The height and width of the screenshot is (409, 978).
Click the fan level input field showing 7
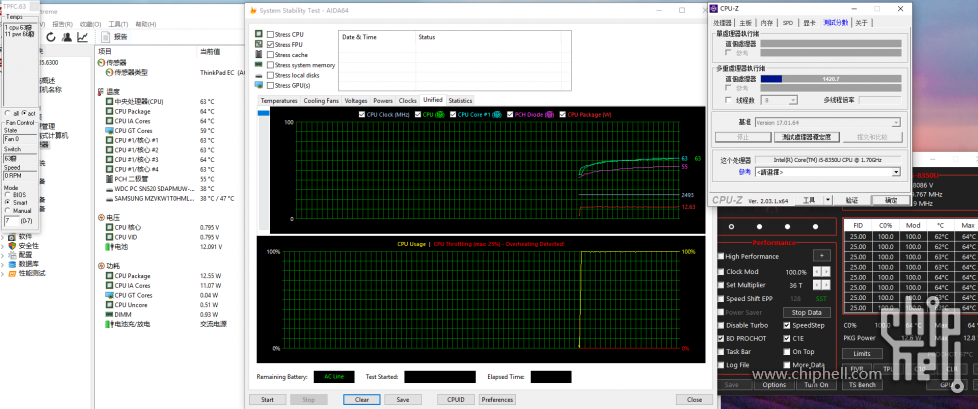(x=11, y=221)
